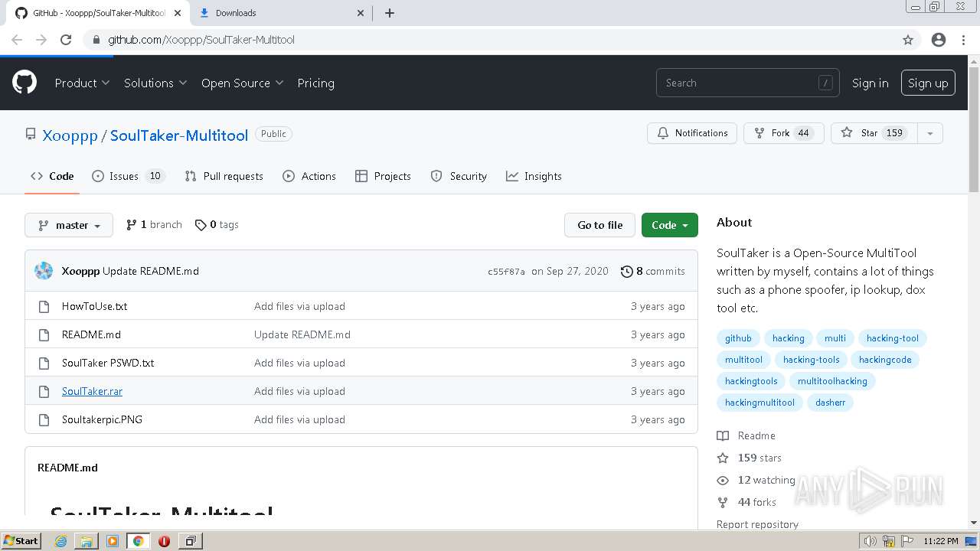Open a new browser tab

pyautogui.click(x=390, y=13)
